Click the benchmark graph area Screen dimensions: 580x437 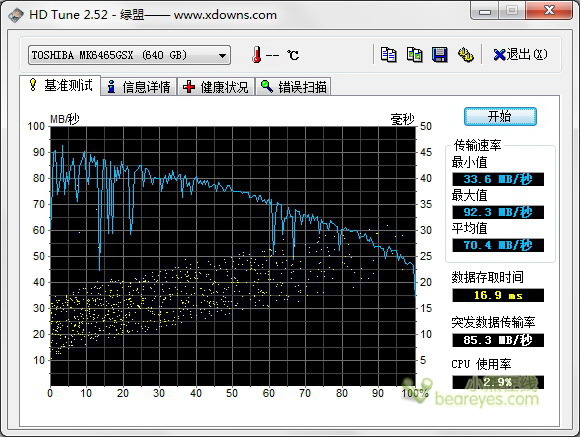click(x=233, y=256)
